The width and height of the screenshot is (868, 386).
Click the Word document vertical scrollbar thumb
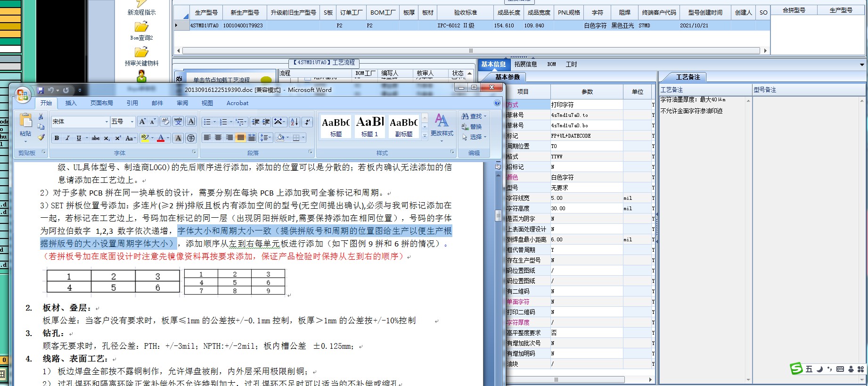[498, 215]
